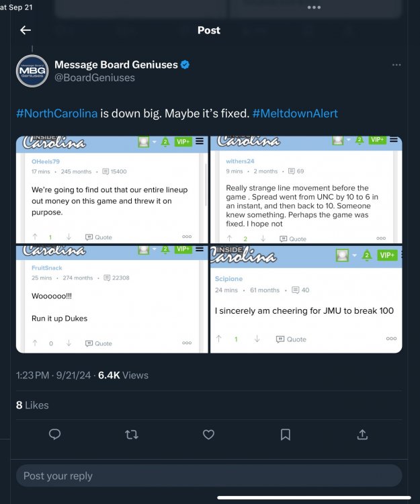Tap the three-dot menu at top
The width and height of the screenshot is (420, 504).
click(314, 7)
